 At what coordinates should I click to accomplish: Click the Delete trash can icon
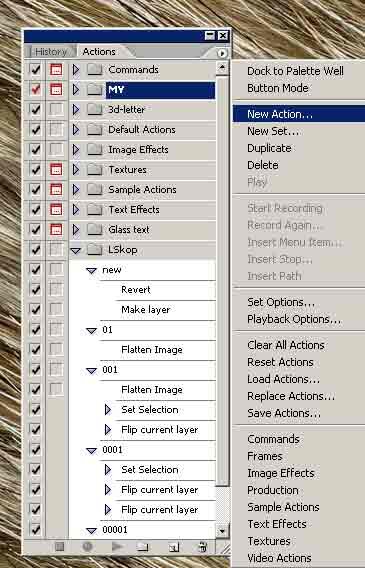[x=203, y=547]
